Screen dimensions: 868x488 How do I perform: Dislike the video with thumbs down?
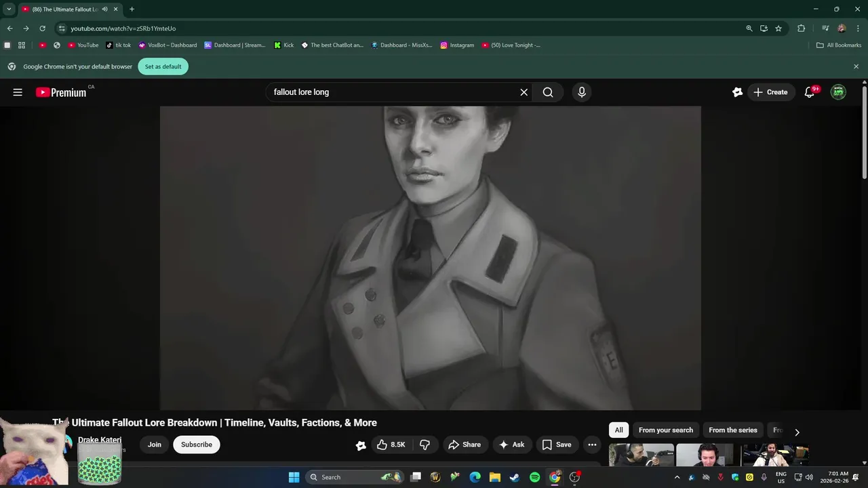point(425,445)
